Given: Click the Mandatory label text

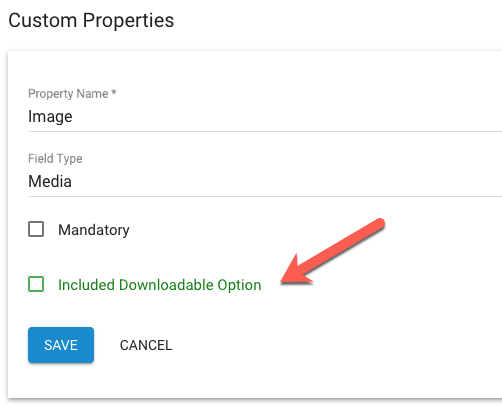Looking at the screenshot, I should (x=94, y=230).
